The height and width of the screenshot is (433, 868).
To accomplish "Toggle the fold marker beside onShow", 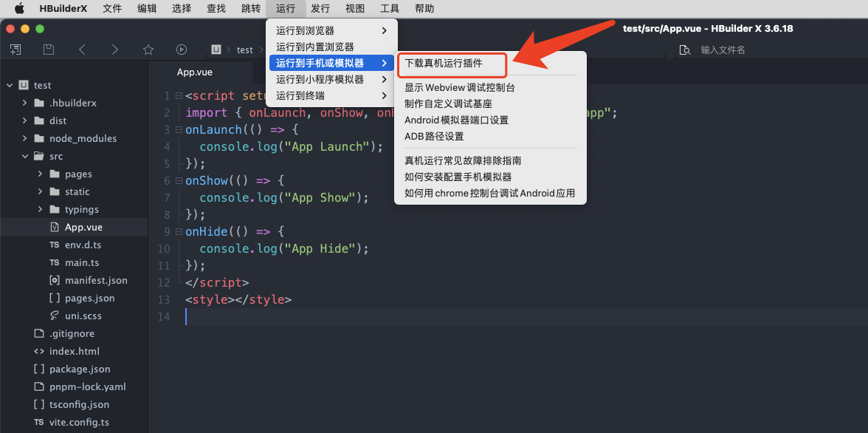I will [x=178, y=181].
